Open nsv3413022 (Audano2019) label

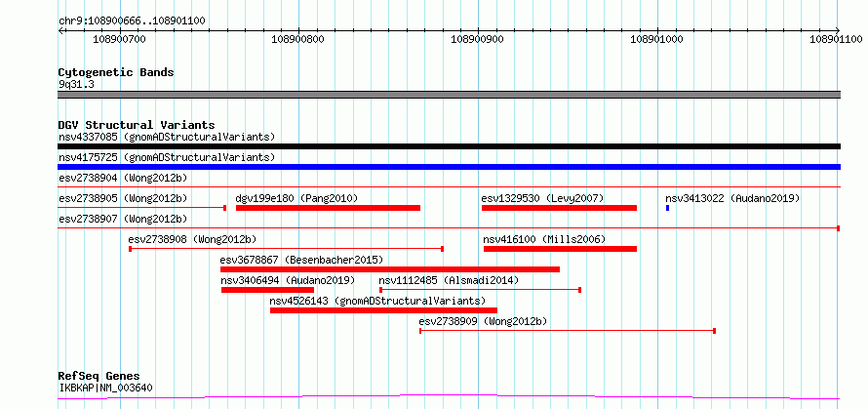click(733, 198)
